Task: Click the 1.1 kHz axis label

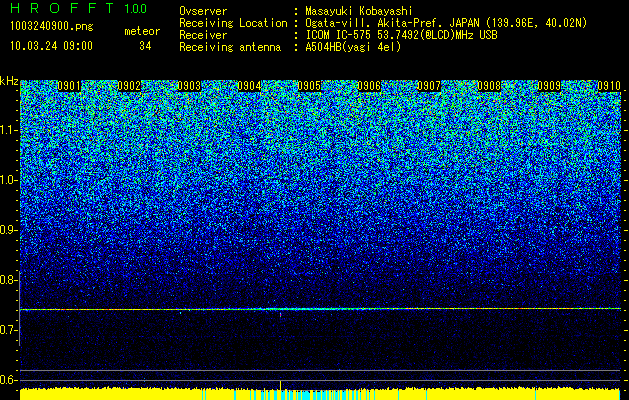Action: (x=8, y=130)
